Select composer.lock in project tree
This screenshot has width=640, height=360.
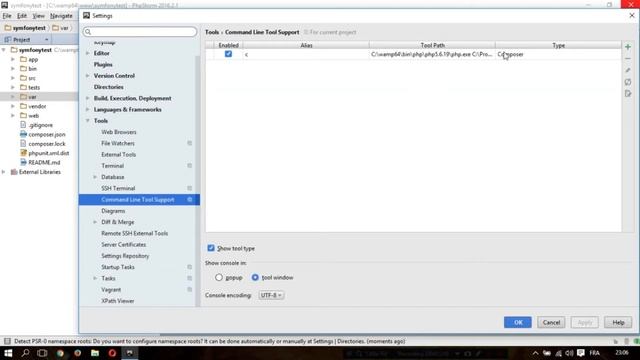pos(47,144)
